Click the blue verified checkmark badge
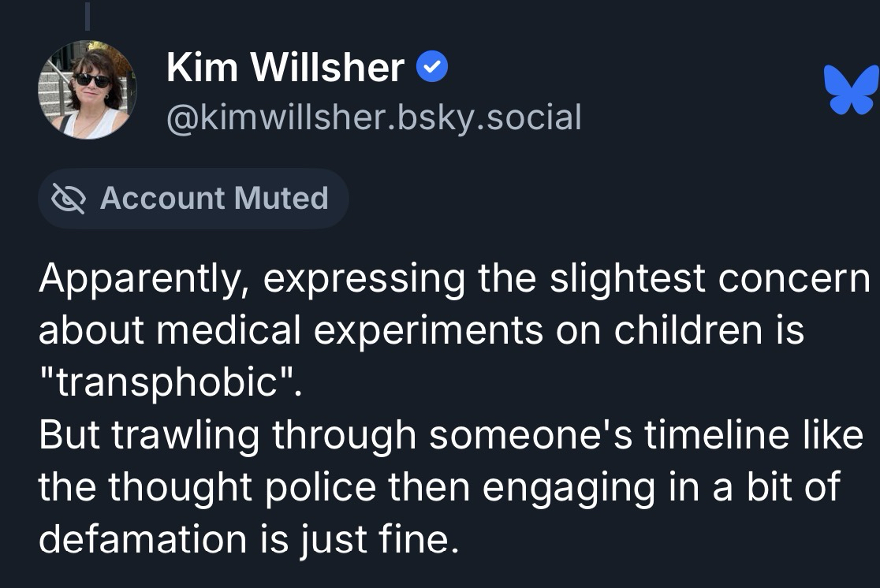Viewport: 880px width, 588px height. click(x=431, y=70)
